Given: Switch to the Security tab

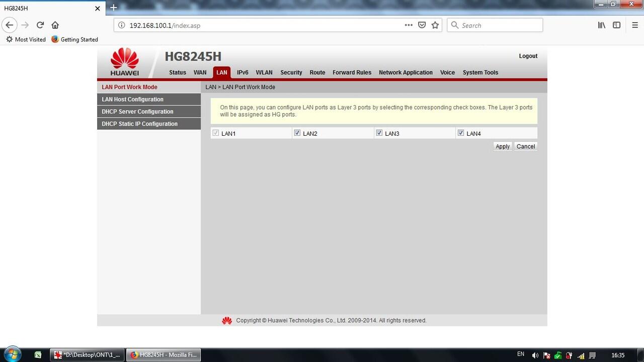Looking at the screenshot, I should 291,72.
